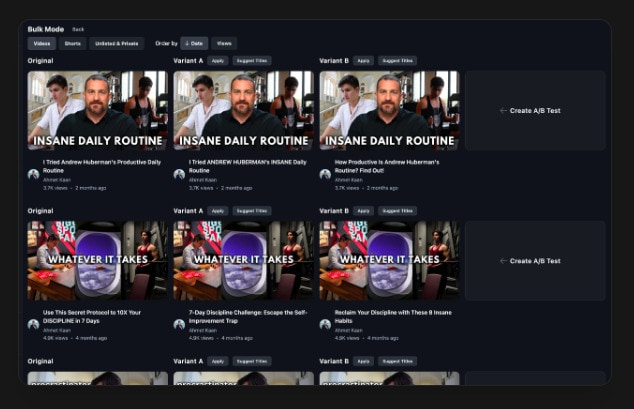The height and width of the screenshot is (409, 634).
Task: Click channel avatar beside Reclaim Your Discipline title
Action: pyautogui.click(x=325, y=324)
